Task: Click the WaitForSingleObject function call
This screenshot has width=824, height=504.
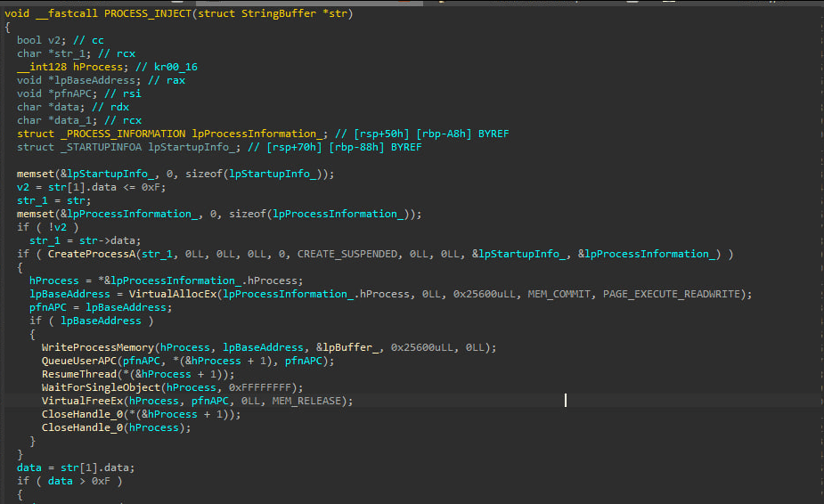Action: point(101,388)
